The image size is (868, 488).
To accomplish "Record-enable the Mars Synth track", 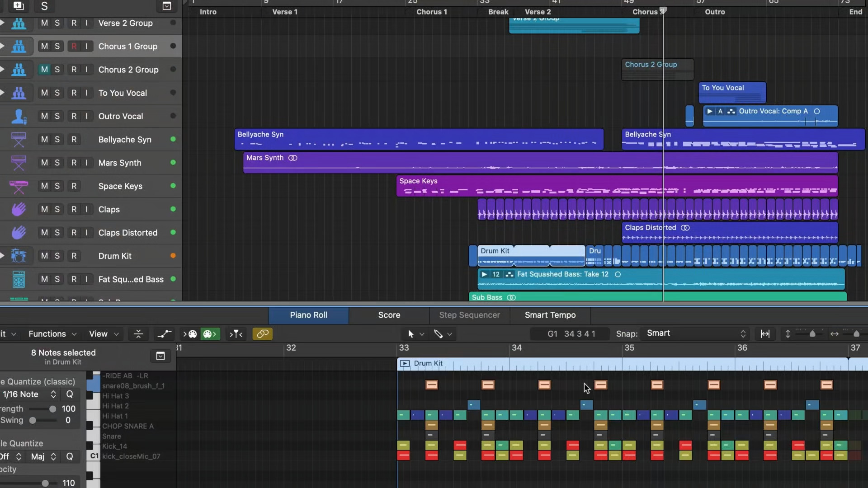I will tap(74, 163).
